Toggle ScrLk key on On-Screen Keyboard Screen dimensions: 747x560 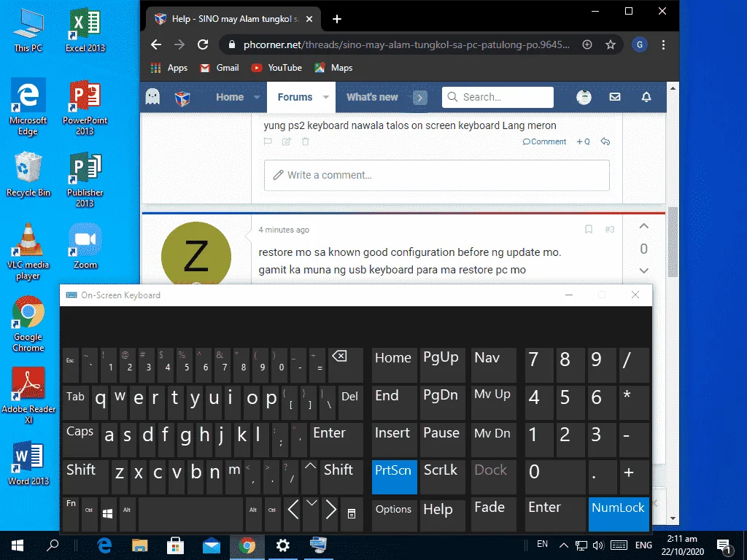tap(442, 477)
